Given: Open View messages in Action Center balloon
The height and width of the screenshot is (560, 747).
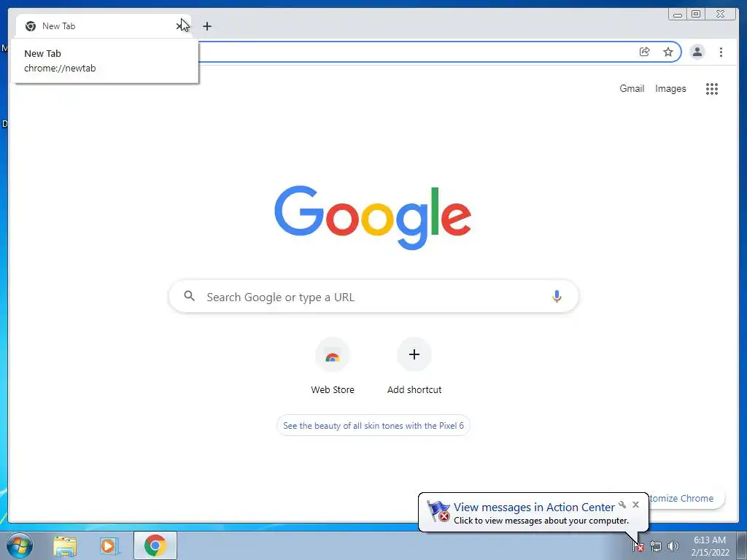Looking at the screenshot, I should point(533,507).
